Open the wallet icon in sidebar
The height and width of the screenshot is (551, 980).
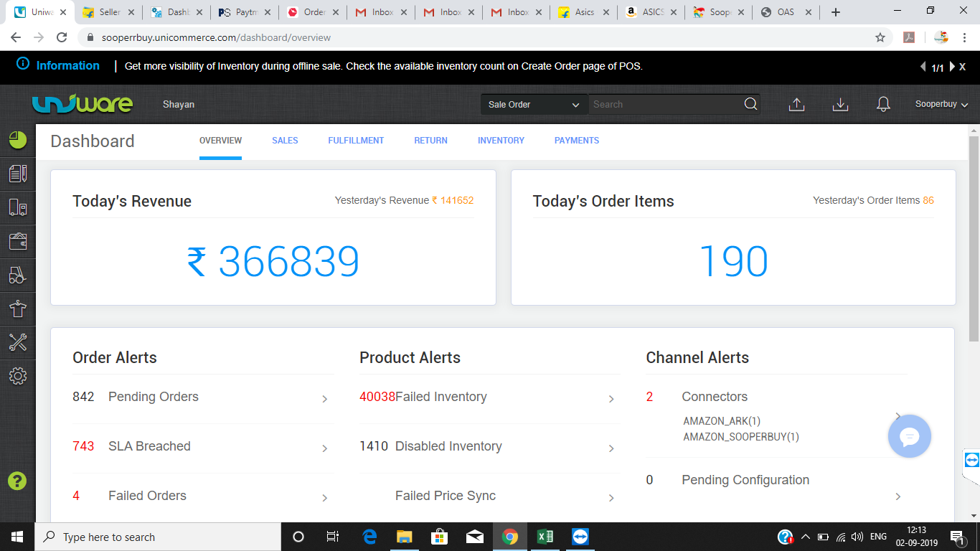point(18,241)
